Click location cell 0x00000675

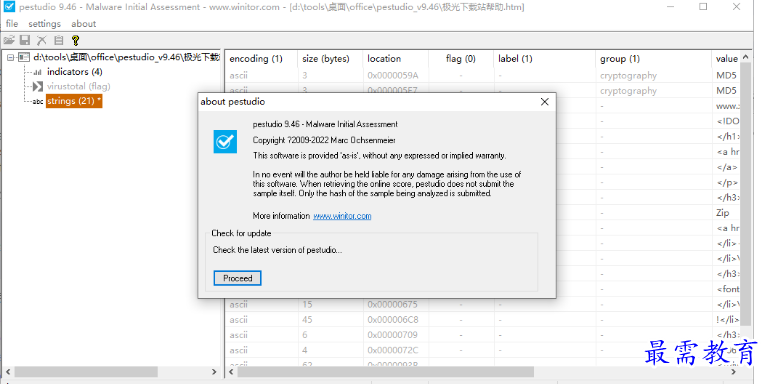coord(393,304)
